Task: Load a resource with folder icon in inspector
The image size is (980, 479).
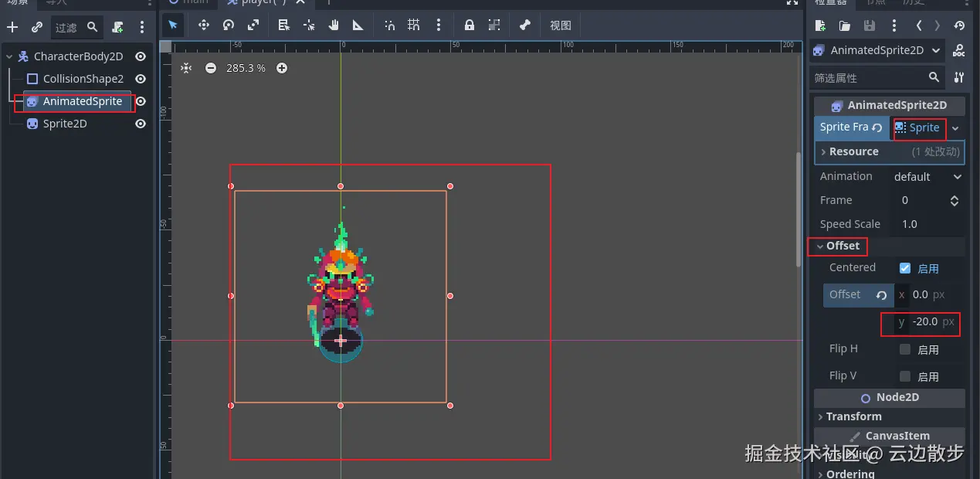Action: click(x=845, y=25)
